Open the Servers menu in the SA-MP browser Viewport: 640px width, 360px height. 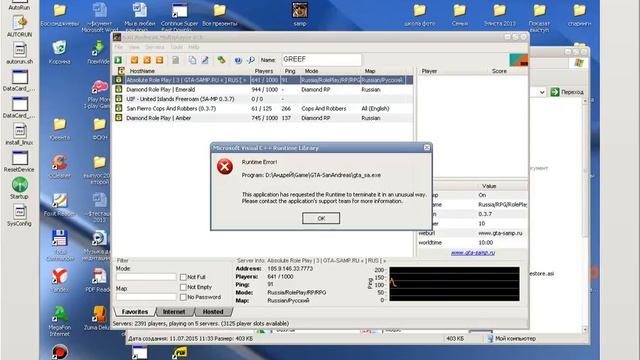click(155, 47)
